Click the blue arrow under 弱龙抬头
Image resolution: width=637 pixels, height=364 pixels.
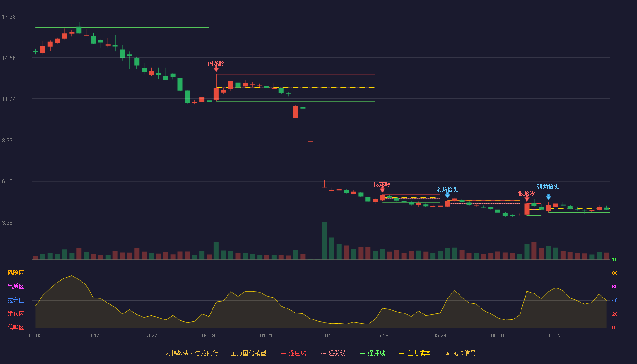point(447,195)
